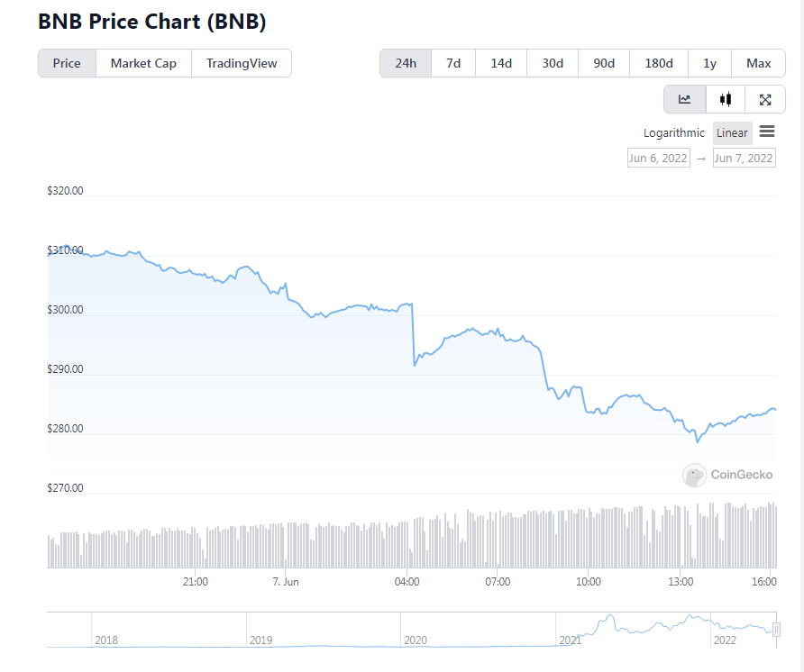The image size is (804, 672).
Task: Edit the Jun 6, 2022 start date field
Action: point(658,158)
